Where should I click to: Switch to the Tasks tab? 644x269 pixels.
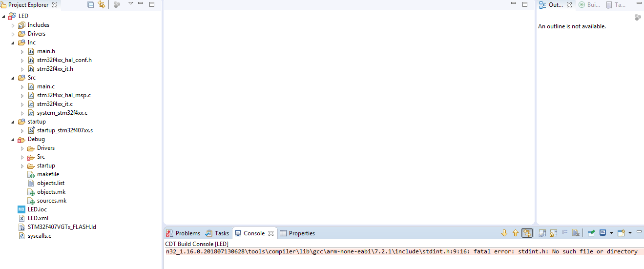pos(217,233)
